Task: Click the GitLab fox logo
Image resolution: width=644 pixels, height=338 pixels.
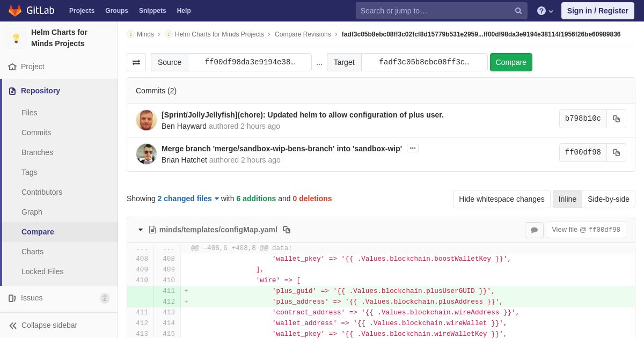Action: click(15, 11)
